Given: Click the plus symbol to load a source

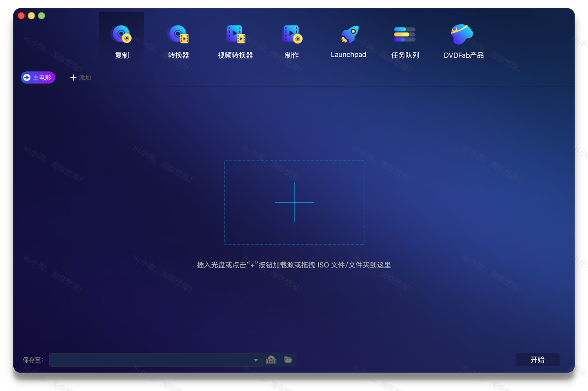Looking at the screenshot, I should 294,202.
